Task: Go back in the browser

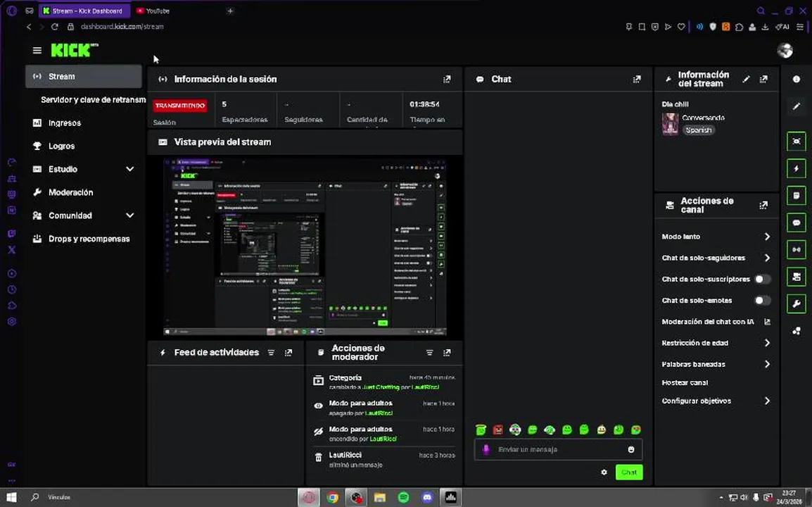Action: (28, 27)
